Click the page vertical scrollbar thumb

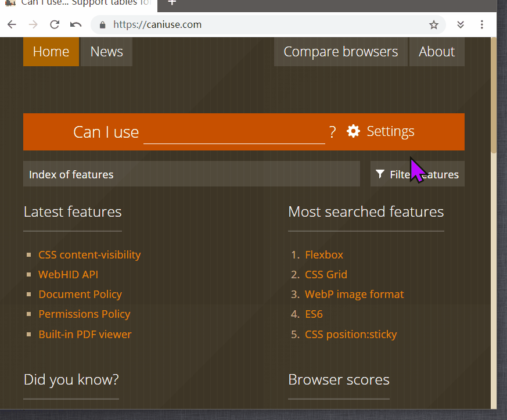click(494, 95)
